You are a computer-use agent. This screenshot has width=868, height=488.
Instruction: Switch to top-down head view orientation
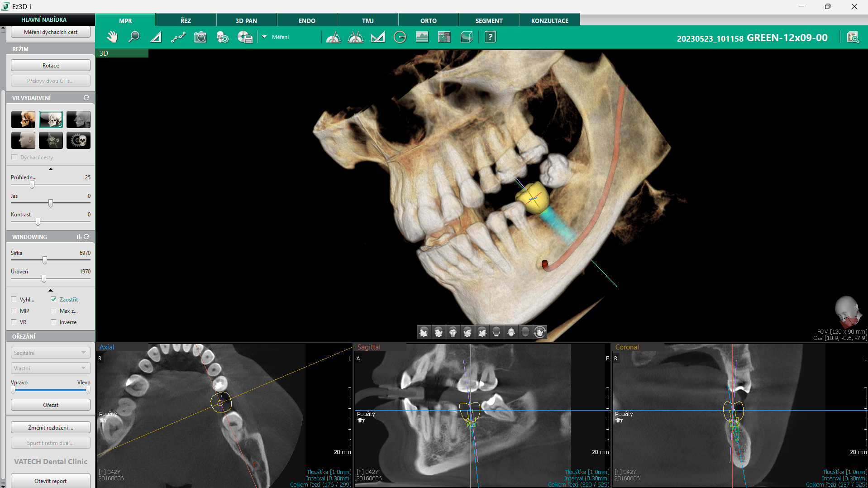(x=511, y=332)
